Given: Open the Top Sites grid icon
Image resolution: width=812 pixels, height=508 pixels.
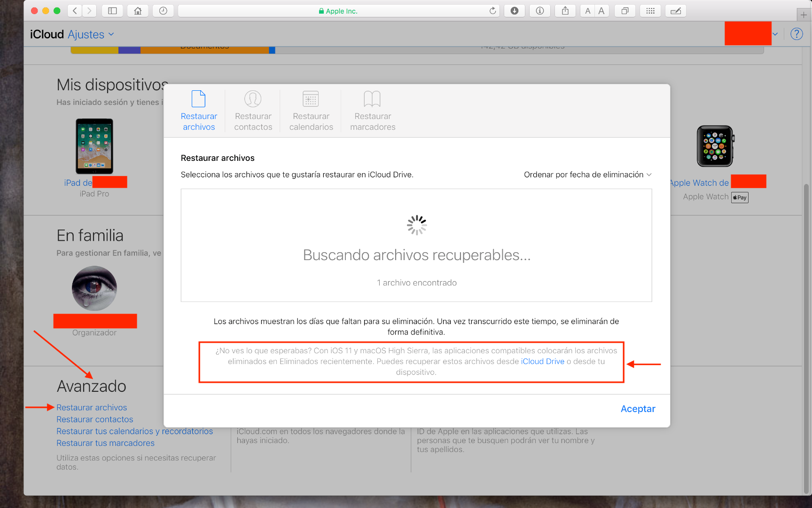Looking at the screenshot, I should 650,11.
